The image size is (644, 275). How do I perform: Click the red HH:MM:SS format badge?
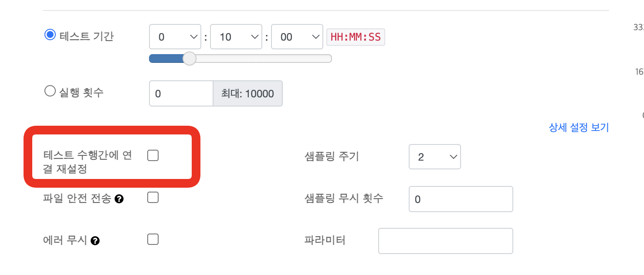356,37
